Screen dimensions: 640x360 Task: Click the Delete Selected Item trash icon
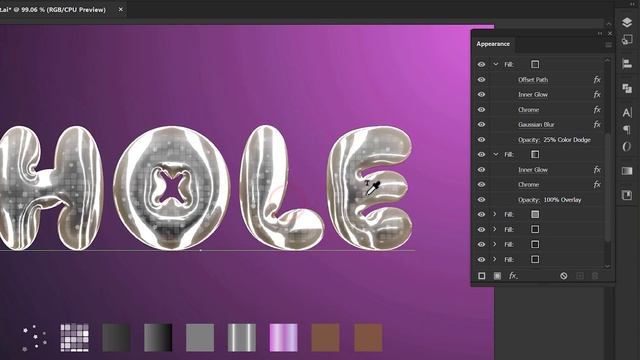595,276
